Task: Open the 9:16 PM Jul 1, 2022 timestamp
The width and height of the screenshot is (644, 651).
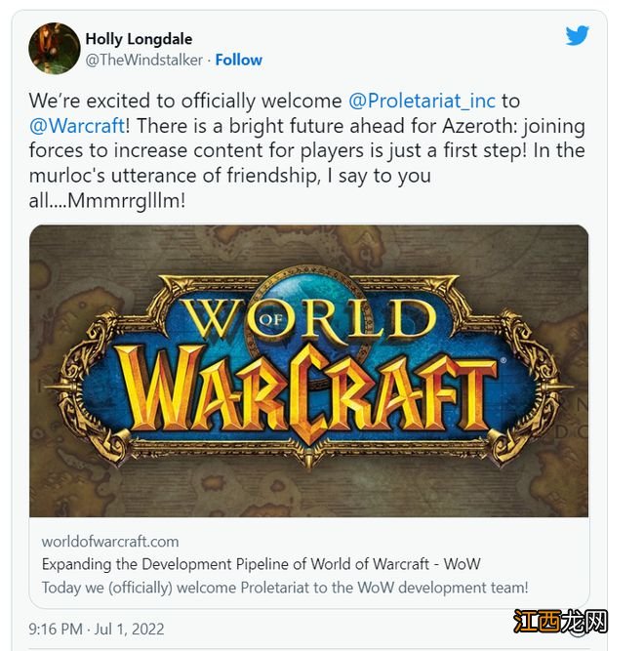Action: [97, 629]
